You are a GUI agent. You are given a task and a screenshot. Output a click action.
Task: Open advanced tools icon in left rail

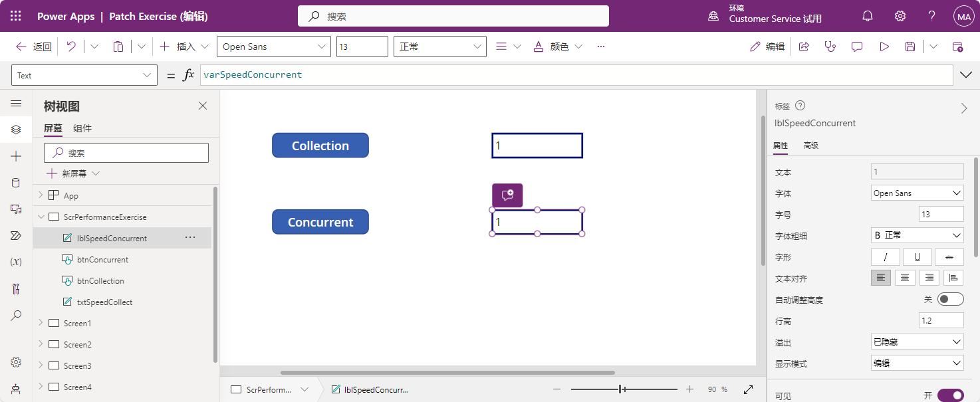[17, 289]
